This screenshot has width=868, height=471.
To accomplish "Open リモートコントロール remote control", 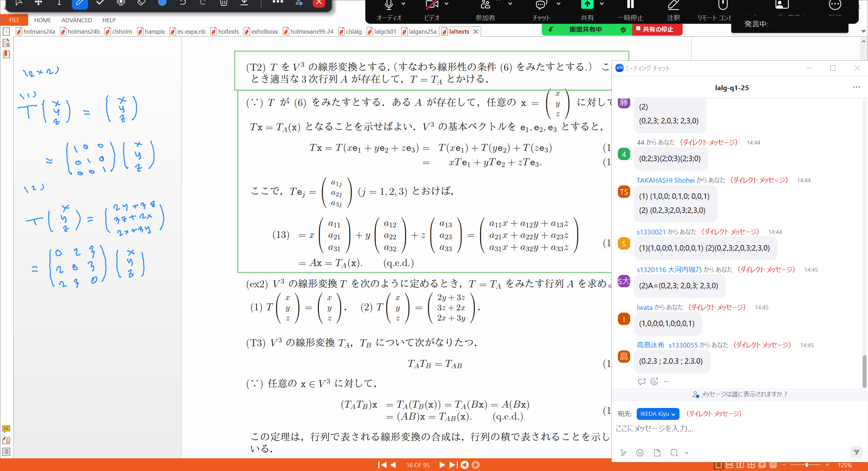I will coord(715,10).
